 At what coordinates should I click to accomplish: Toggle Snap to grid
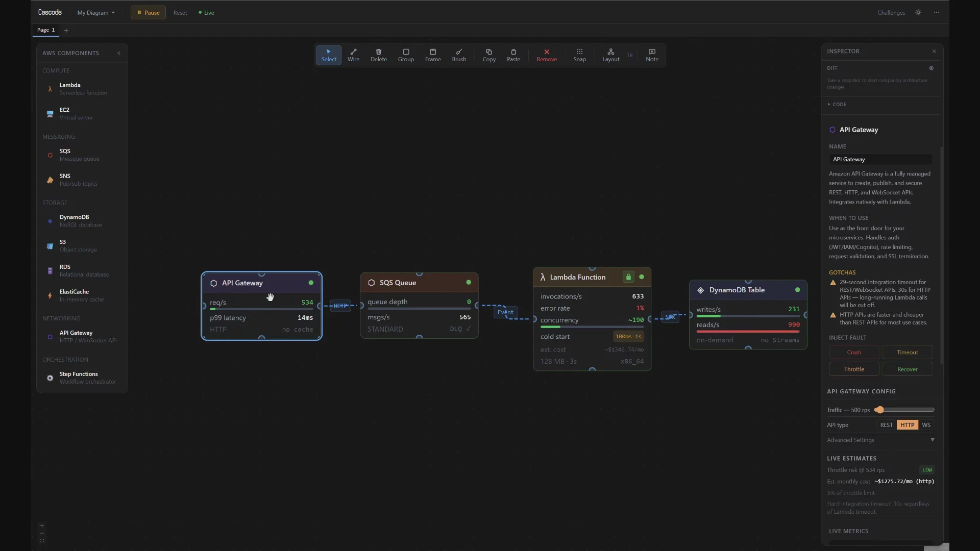pos(579,55)
